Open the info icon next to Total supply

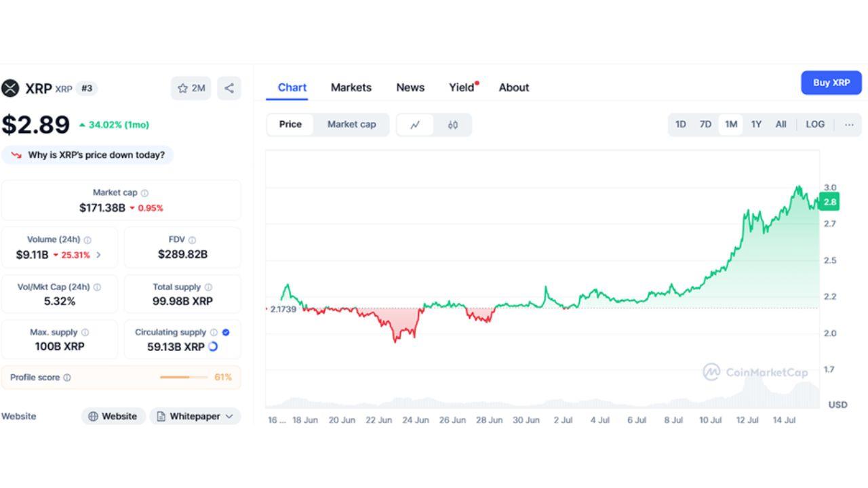tap(208, 287)
